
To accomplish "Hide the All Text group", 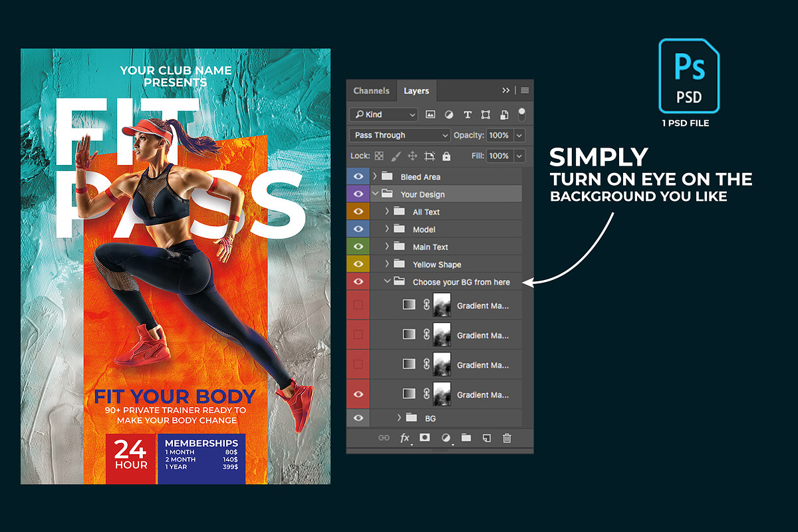I will pyautogui.click(x=358, y=211).
